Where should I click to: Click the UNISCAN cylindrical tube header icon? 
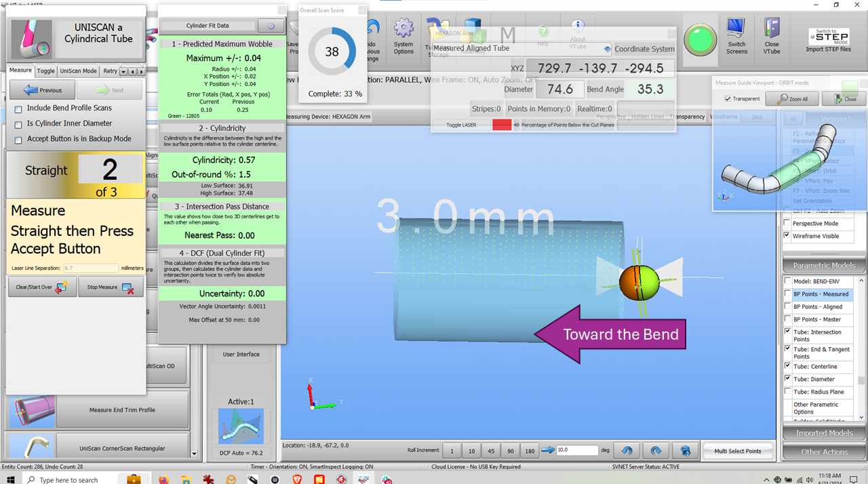coord(33,39)
